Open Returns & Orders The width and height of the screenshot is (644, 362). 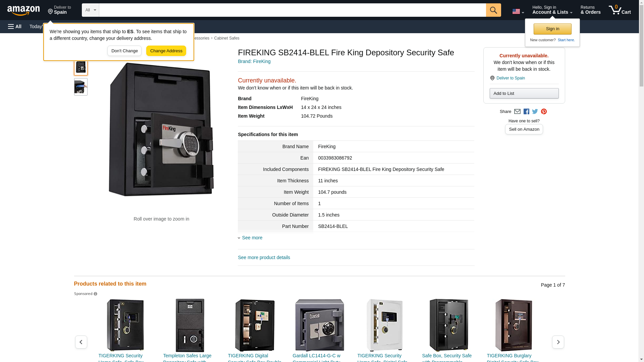tap(590, 10)
